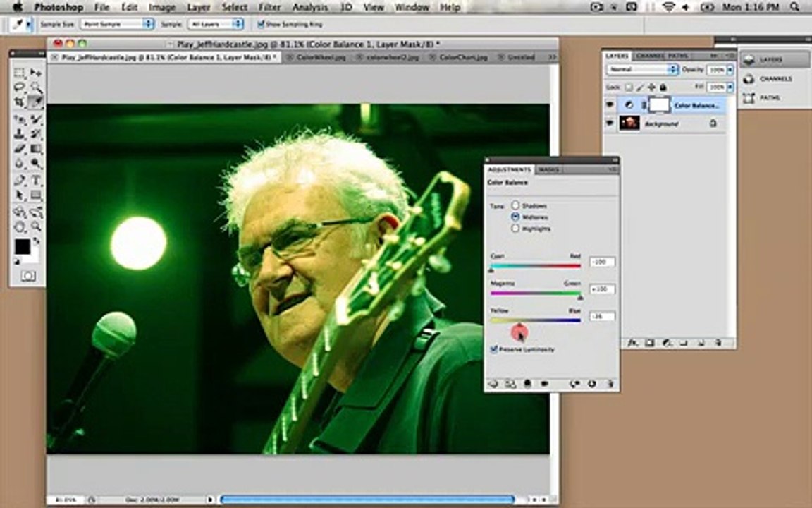The height and width of the screenshot is (508, 812).
Task: Open the Opacity slider arrow
Action: (x=730, y=69)
